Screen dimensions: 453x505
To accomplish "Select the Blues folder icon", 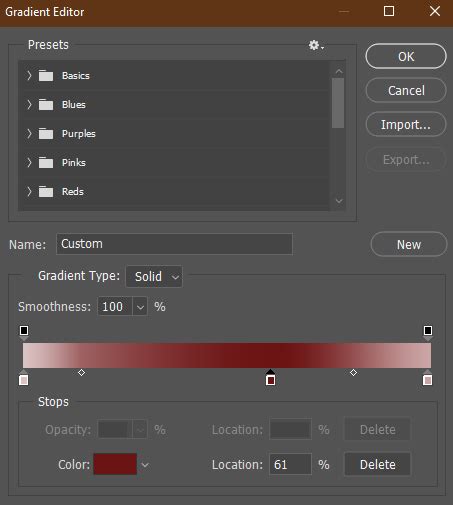I will tap(46, 105).
